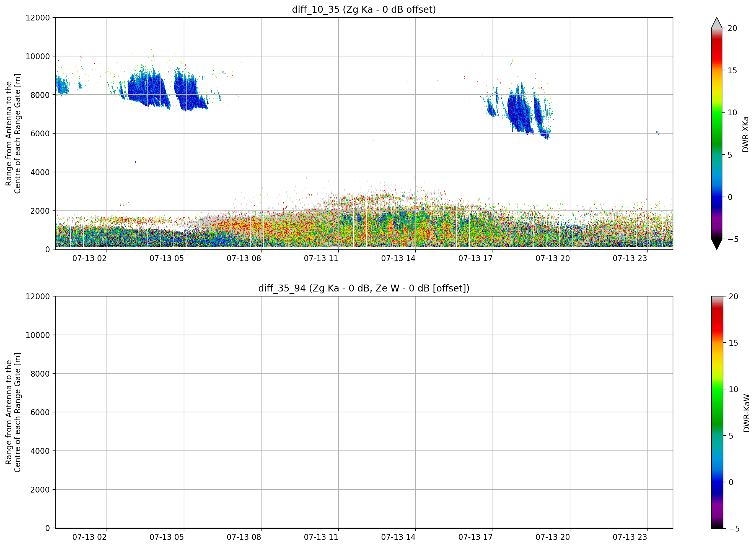The width and height of the screenshot is (756, 547).
Task: Click the bottom plot's 10000 y-axis label
Action: (38, 335)
